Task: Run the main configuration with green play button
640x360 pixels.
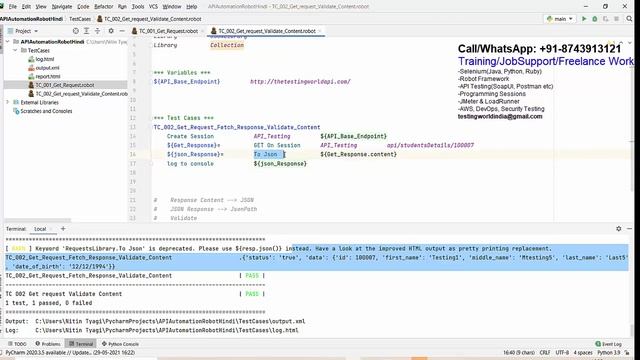Action: pyautogui.click(x=584, y=19)
